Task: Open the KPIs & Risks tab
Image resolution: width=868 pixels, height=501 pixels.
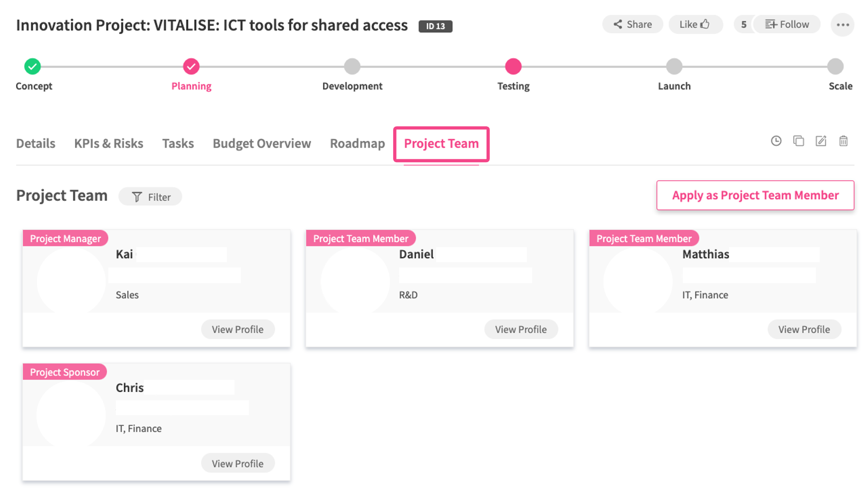Action: (x=108, y=144)
